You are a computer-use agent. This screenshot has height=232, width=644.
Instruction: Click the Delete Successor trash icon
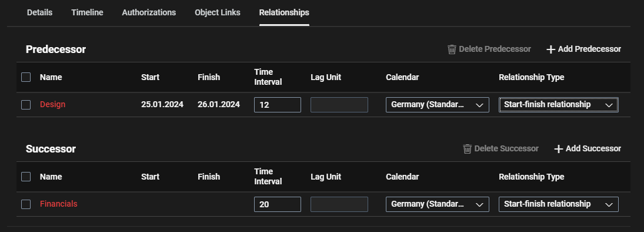pyautogui.click(x=467, y=149)
